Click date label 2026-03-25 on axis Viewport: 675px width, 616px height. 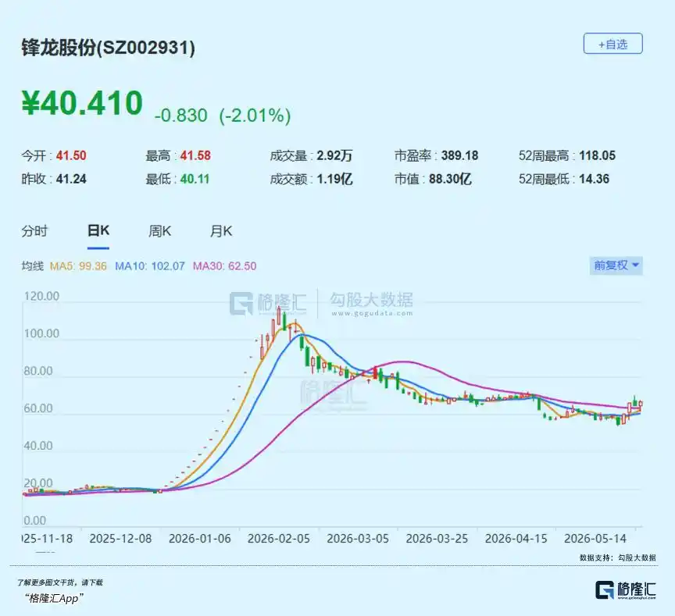[437, 539]
